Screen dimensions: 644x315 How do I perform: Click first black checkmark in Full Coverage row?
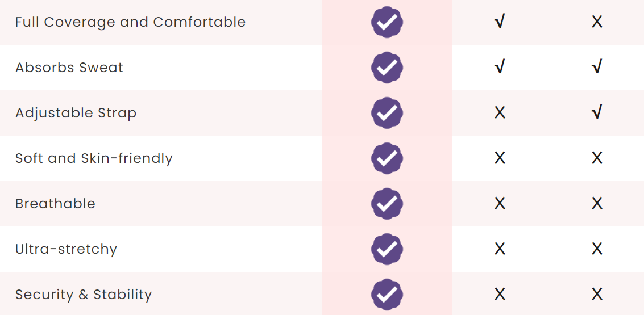[500, 22]
